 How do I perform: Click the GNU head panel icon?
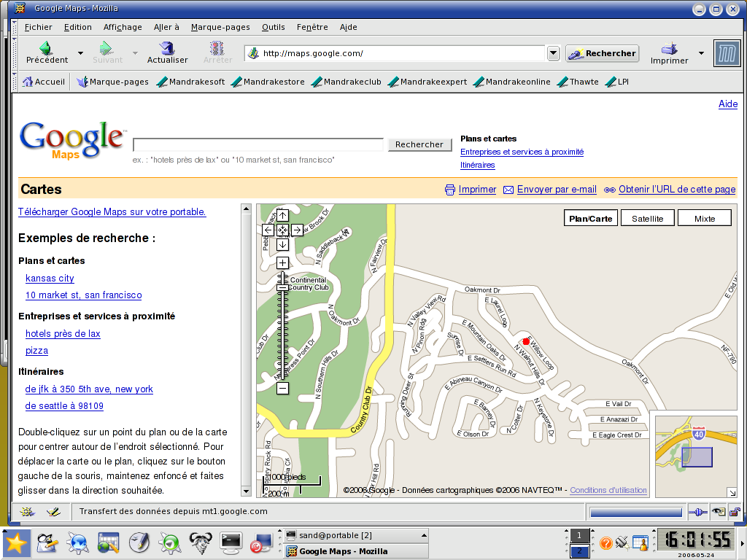201,542
